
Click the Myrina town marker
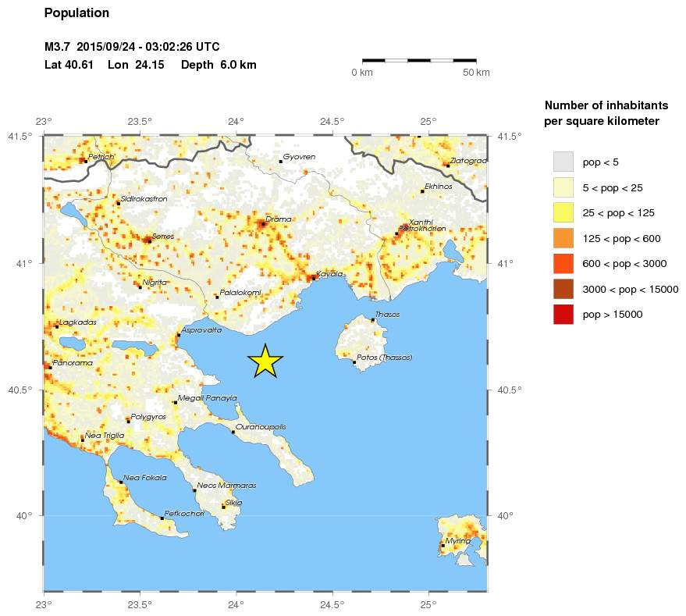click(443, 546)
